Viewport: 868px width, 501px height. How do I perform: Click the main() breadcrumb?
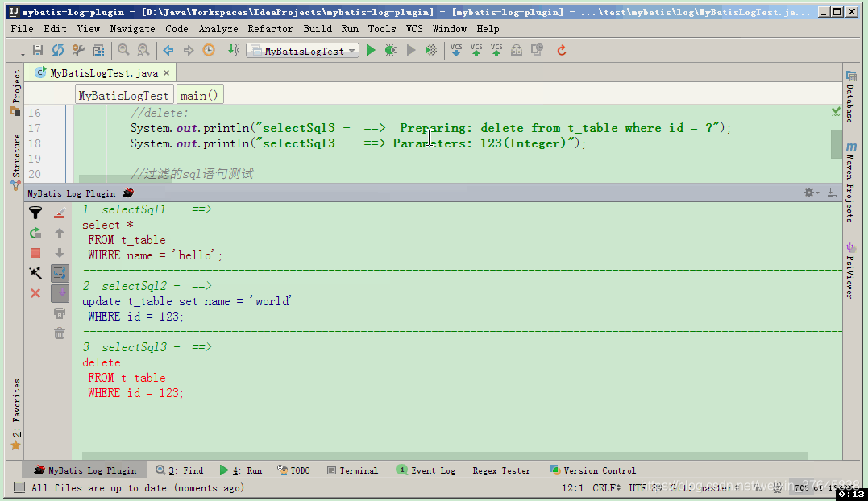[199, 96]
